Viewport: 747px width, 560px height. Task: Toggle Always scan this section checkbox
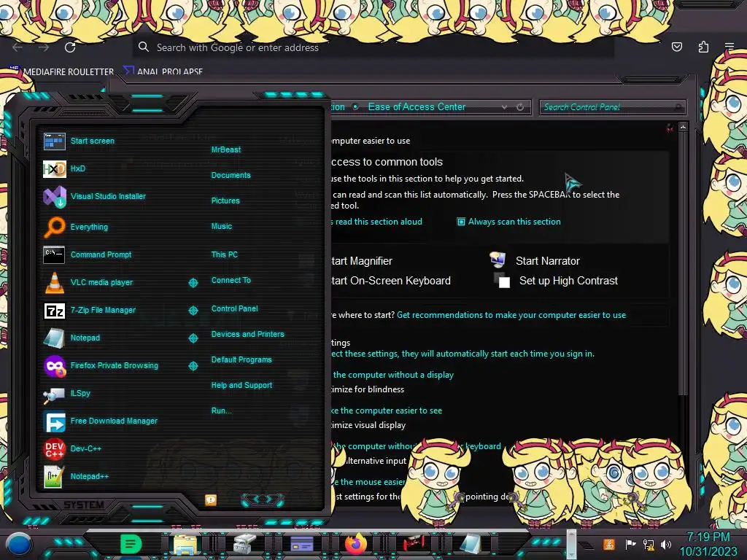click(x=461, y=222)
